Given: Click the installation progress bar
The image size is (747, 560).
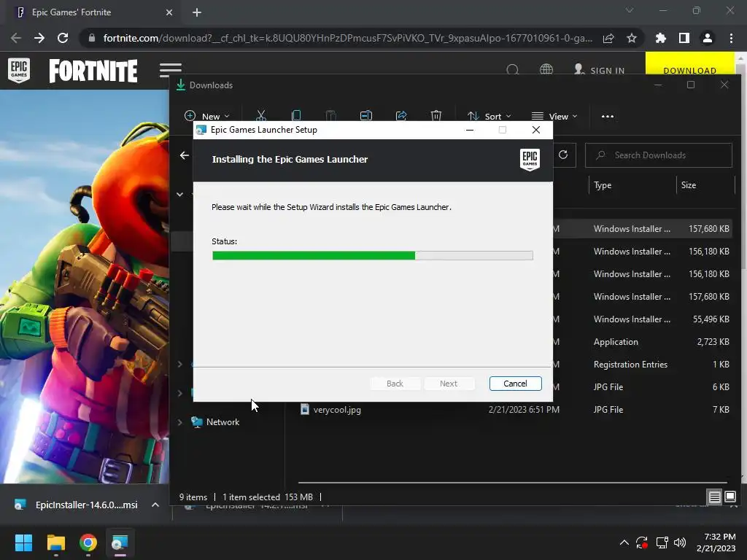Looking at the screenshot, I should pos(373,256).
